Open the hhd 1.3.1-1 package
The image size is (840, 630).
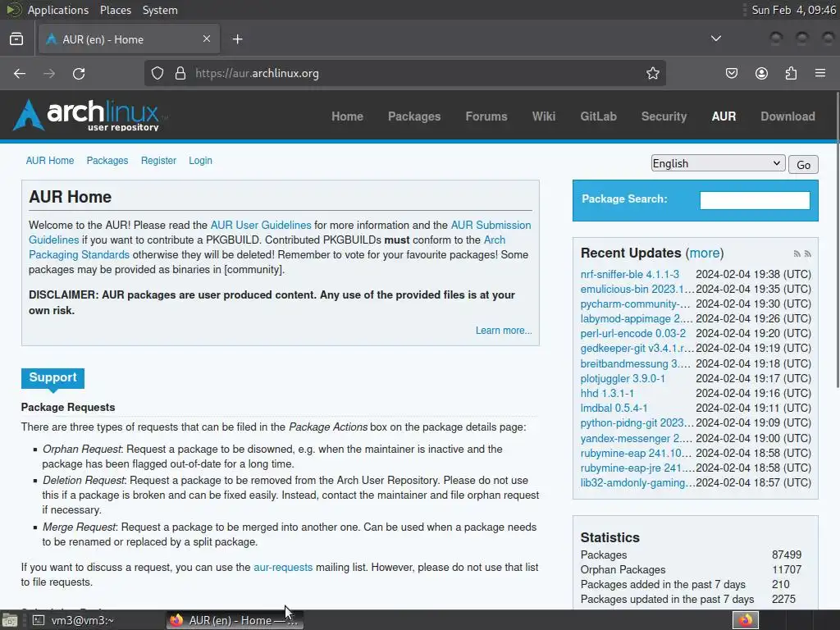607,393
